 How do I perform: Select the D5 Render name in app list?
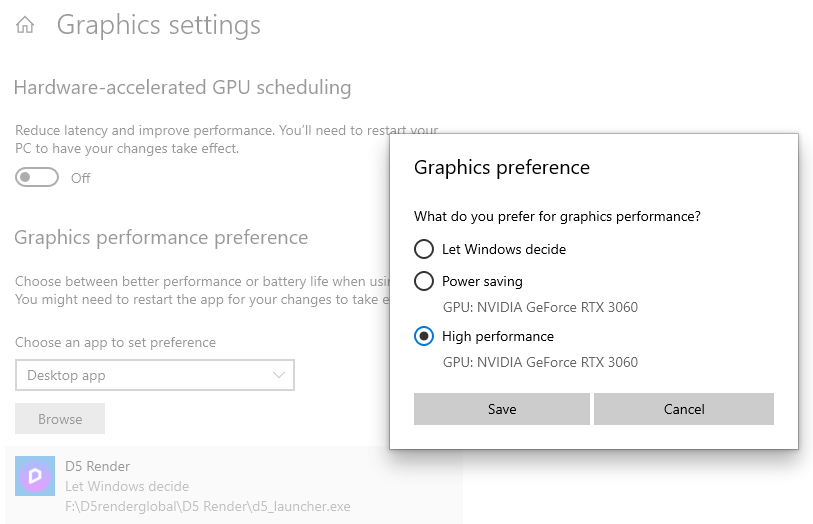98,466
